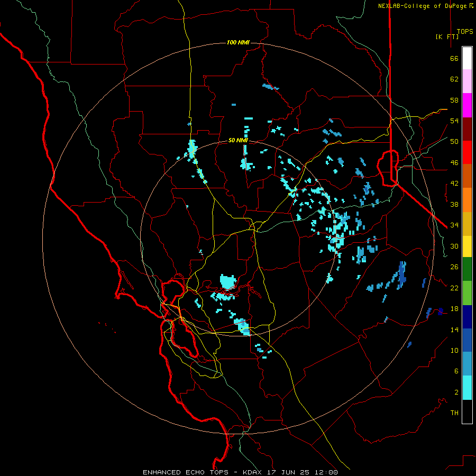Click the 17 JUN 25 date text

[288, 472]
